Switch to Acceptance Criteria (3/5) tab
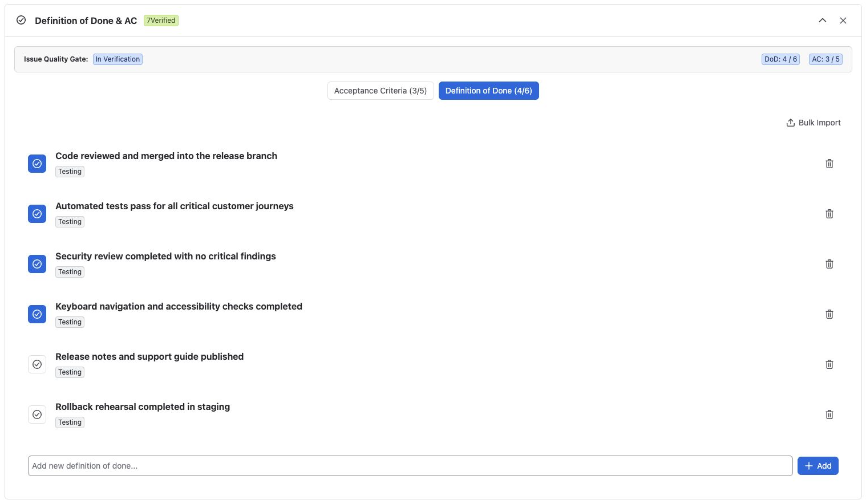866x504 pixels. point(381,91)
